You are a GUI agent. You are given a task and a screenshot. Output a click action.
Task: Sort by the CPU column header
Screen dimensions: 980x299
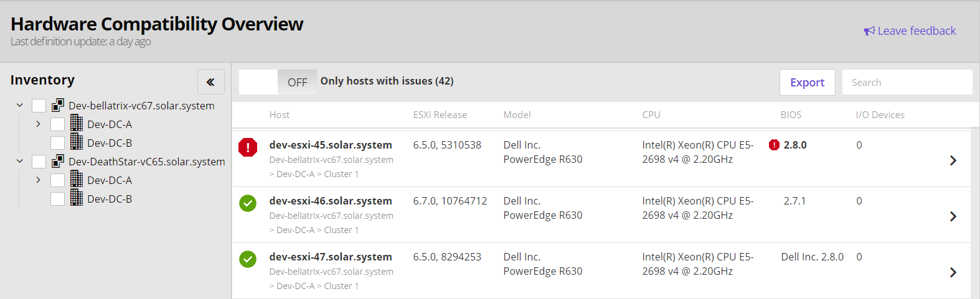point(651,115)
